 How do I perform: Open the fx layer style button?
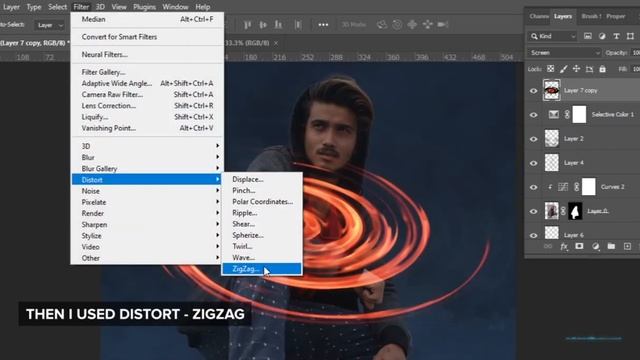coord(564,247)
